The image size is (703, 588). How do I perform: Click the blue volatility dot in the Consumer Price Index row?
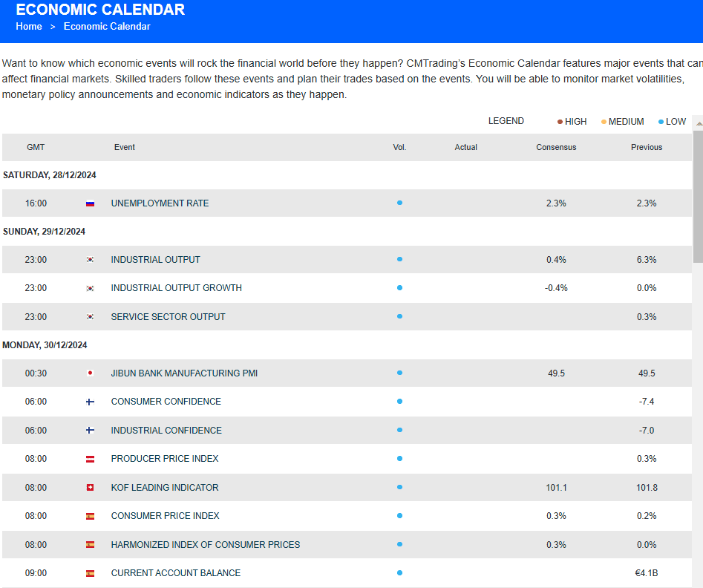399,516
